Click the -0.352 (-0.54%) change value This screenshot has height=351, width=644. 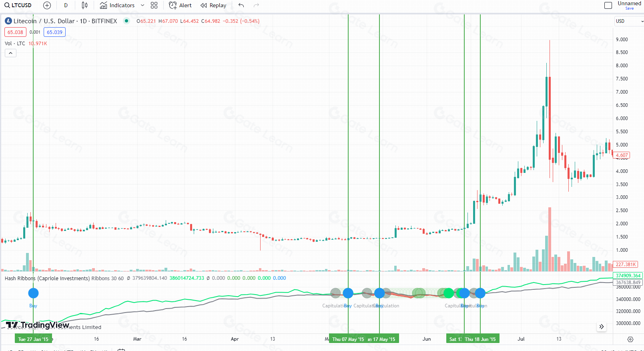click(241, 21)
